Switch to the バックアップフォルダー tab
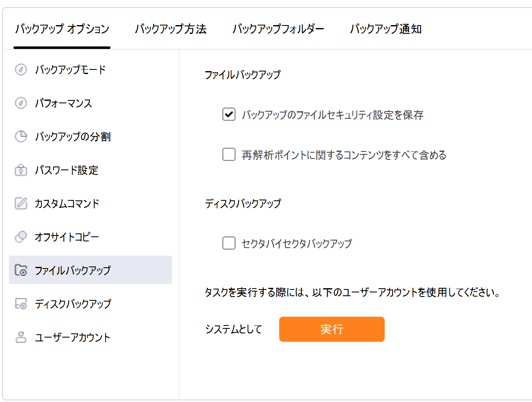The image size is (532, 402). click(x=278, y=29)
